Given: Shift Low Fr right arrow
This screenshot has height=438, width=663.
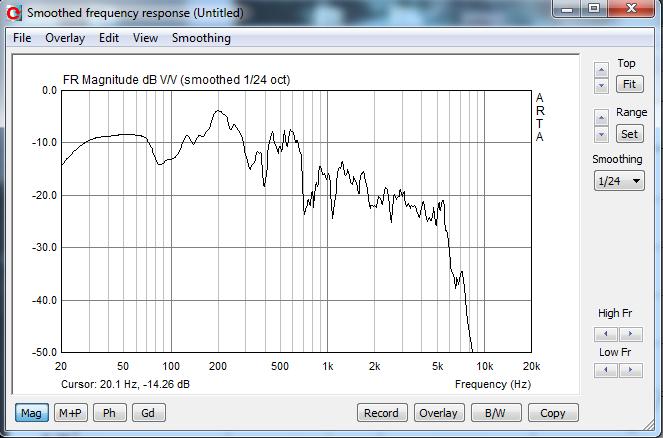Looking at the screenshot, I should [x=630, y=370].
